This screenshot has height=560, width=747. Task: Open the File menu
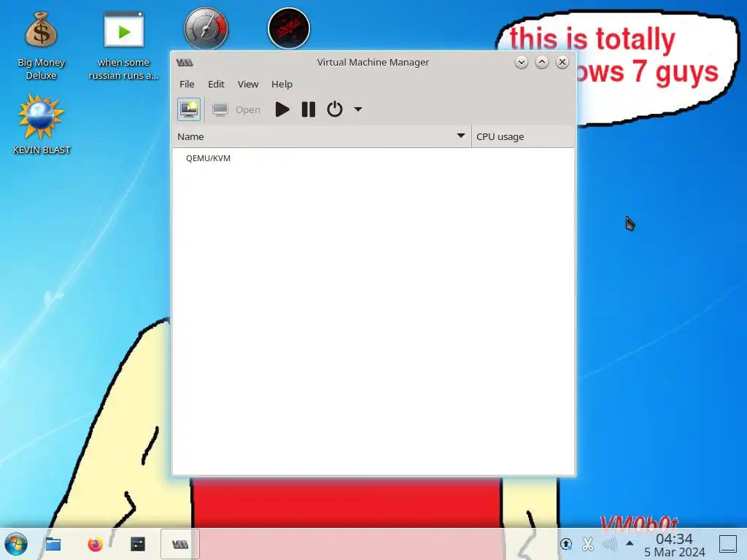tap(187, 85)
